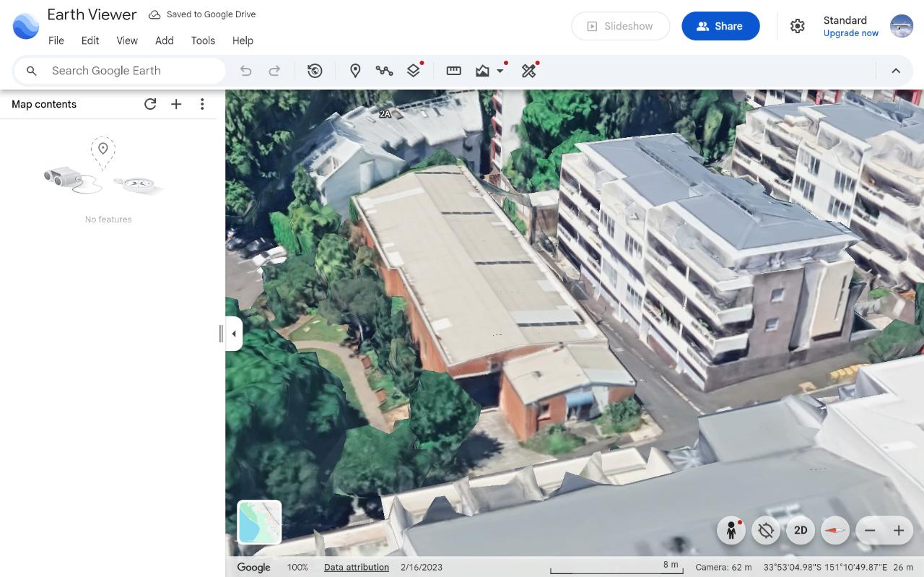Click the crossed pencil and ruler design tool
Image resolution: width=924 pixels, height=577 pixels.
tap(529, 71)
